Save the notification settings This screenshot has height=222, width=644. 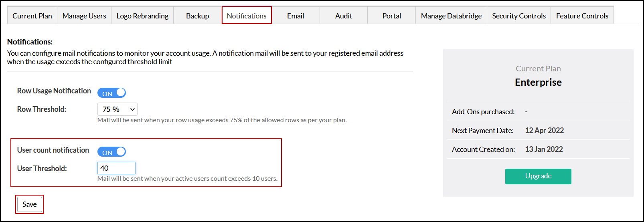(30, 204)
